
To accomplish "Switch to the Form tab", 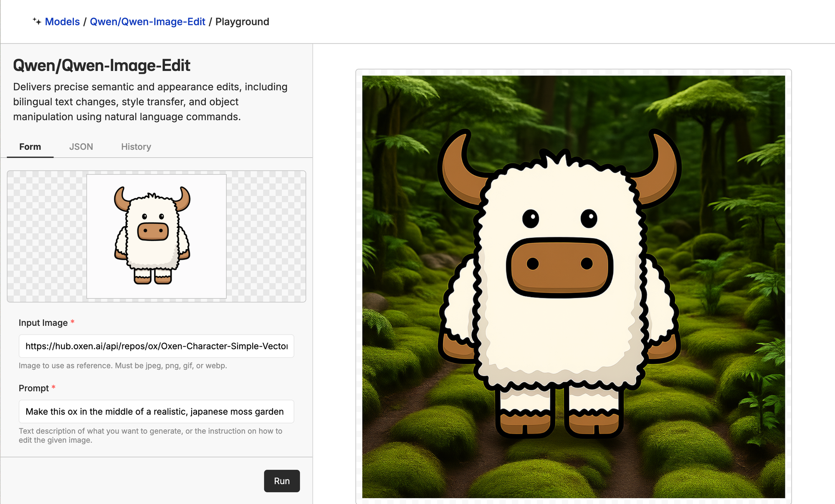I will (x=30, y=147).
